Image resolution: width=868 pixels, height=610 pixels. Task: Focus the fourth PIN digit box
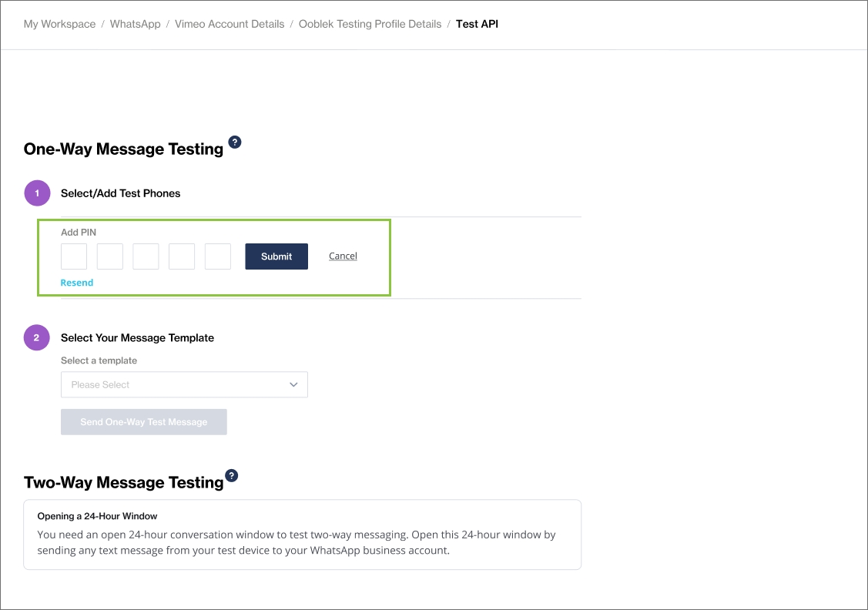click(182, 256)
